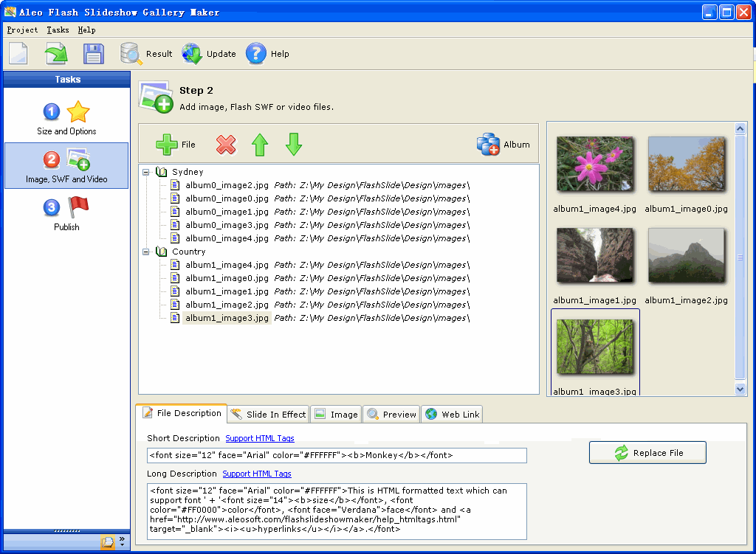
Task: Click the New Project blank page icon
Action: tap(18, 53)
